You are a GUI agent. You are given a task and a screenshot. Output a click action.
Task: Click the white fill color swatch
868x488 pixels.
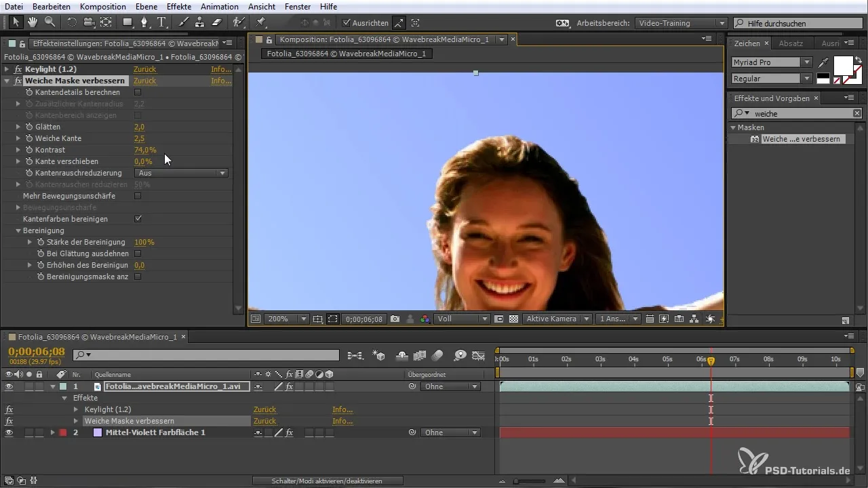[x=843, y=65]
